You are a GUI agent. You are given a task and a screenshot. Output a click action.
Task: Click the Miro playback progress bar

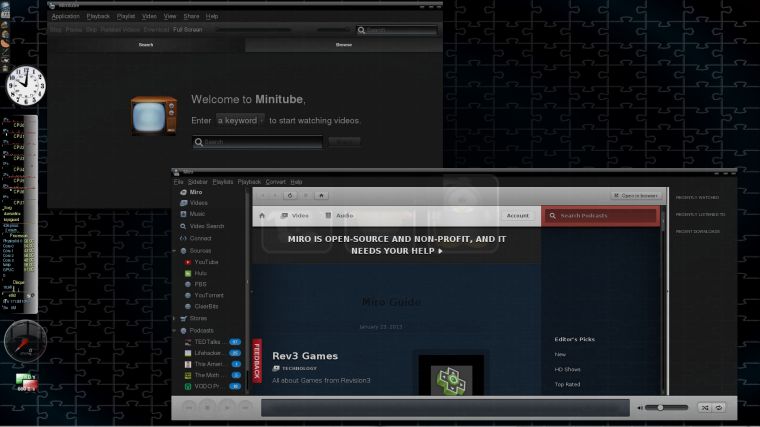point(445,408)
